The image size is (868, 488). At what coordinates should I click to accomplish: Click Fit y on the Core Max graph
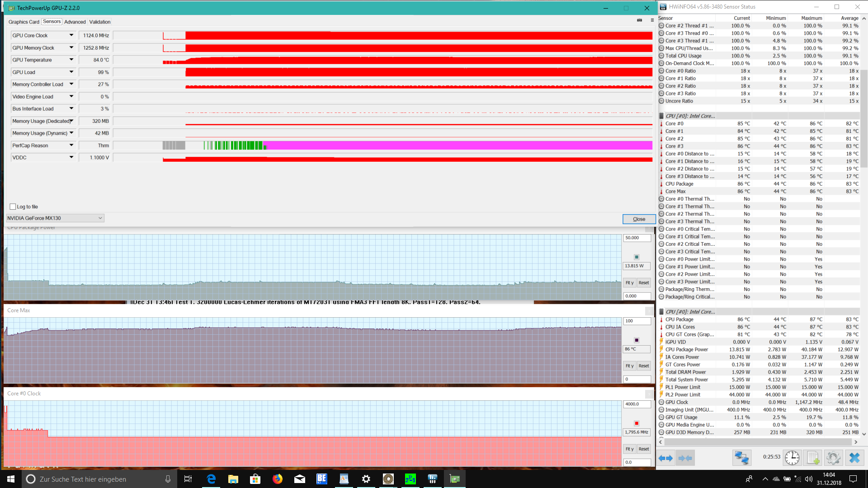[630, 366]
